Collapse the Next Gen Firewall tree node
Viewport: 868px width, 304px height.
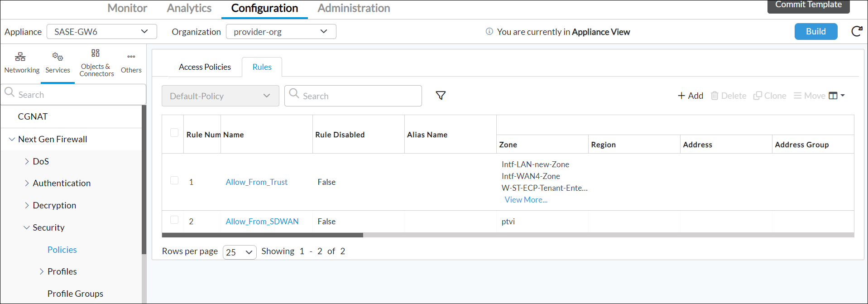tap(12, 139)
